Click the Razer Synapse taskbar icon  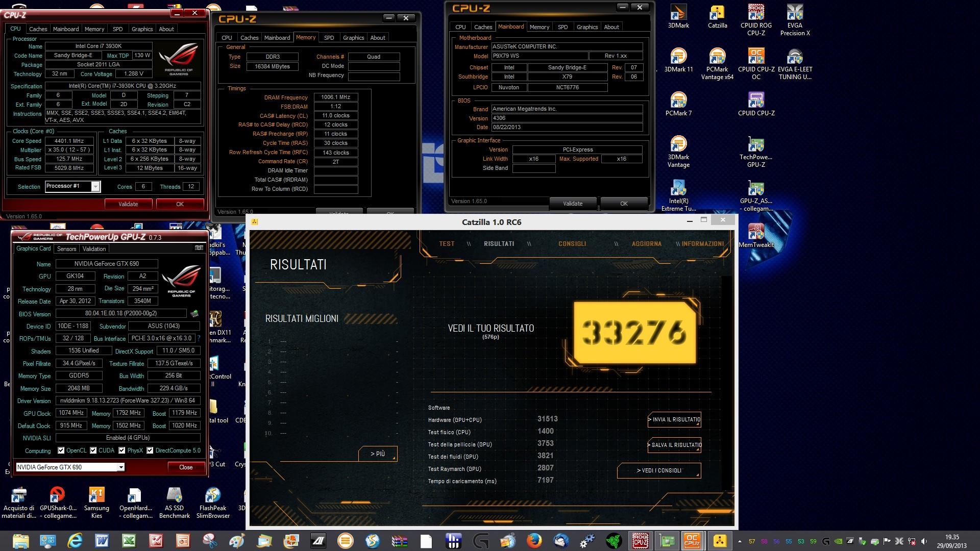point(614,541)
